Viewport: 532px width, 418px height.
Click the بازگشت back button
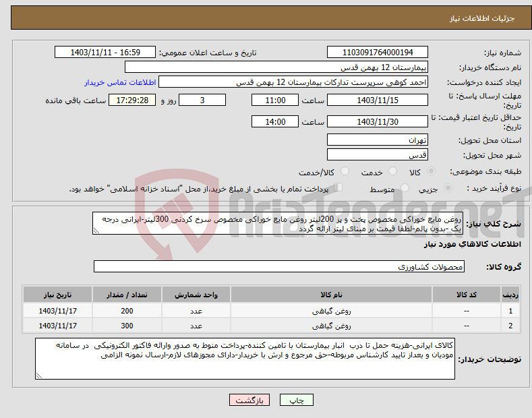point(249,400)
